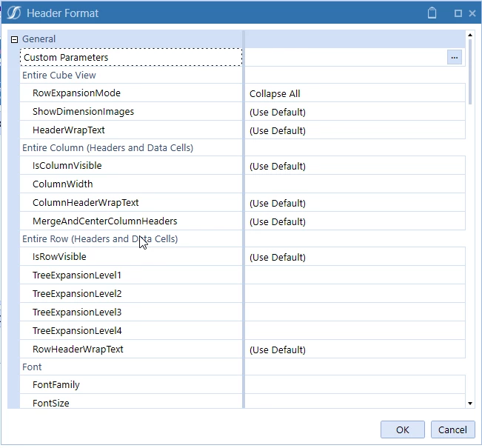Select the FontFamily property label
Screen dimensions: 482x448
(56, 384)
